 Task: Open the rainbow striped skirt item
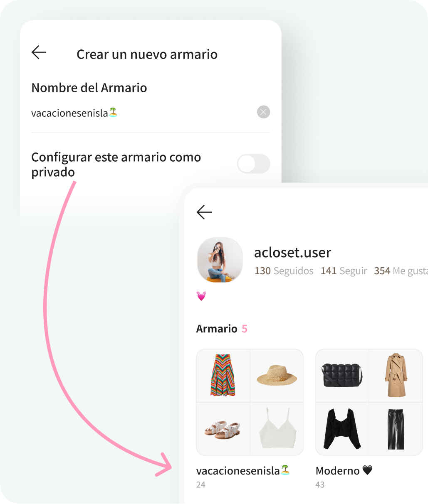tap(223, 376)
